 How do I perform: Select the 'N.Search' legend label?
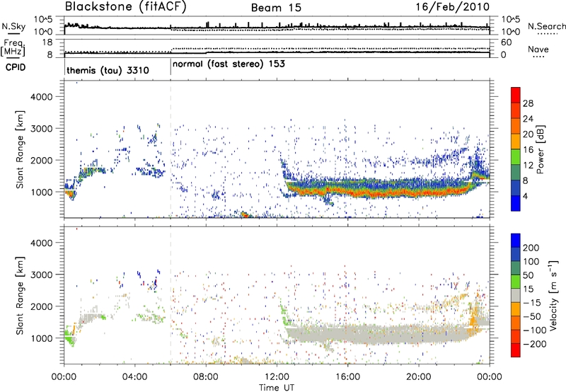[x=546, y=26]
